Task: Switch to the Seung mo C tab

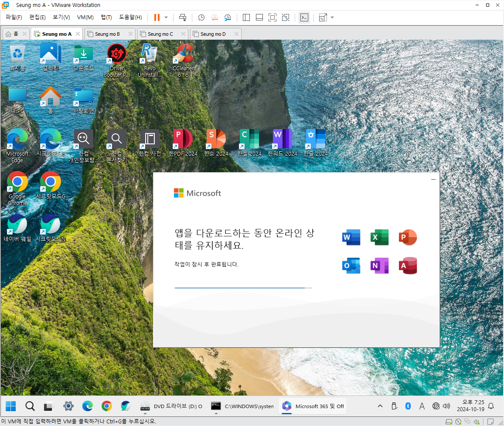Action: point(160,34)
